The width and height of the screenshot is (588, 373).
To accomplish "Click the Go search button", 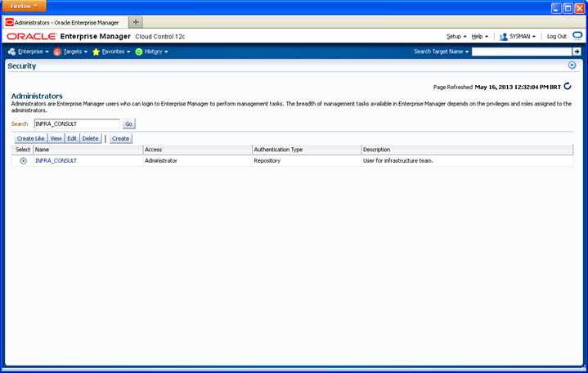I will tap(128, 124).
